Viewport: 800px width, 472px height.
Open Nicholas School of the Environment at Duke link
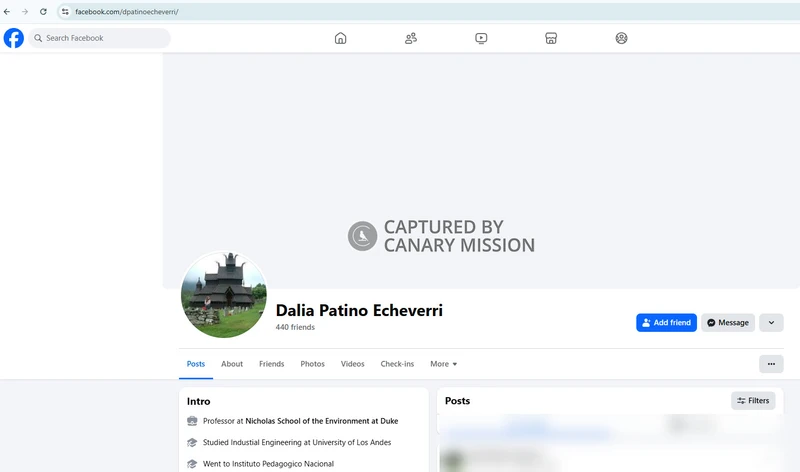point(322,421)
